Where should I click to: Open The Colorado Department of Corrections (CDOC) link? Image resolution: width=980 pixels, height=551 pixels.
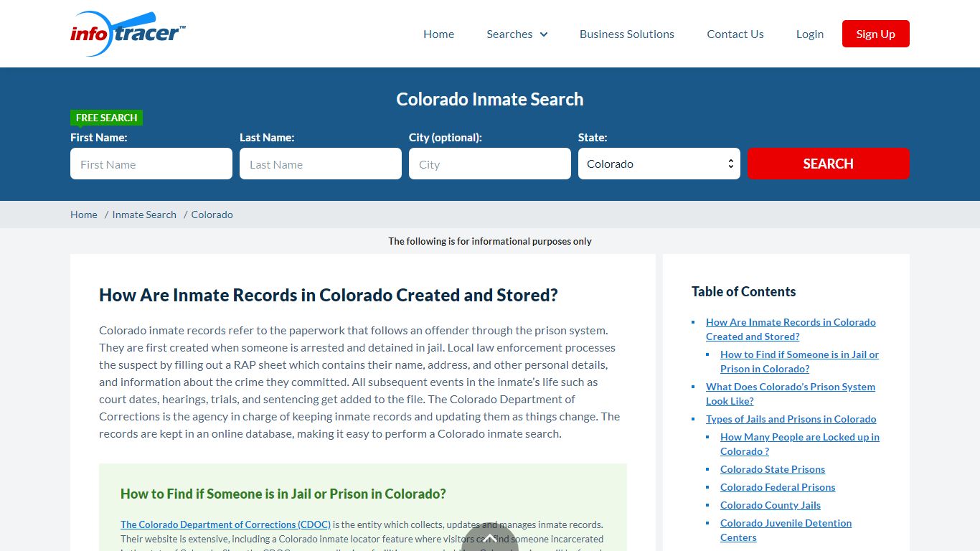tap(226, 524)
